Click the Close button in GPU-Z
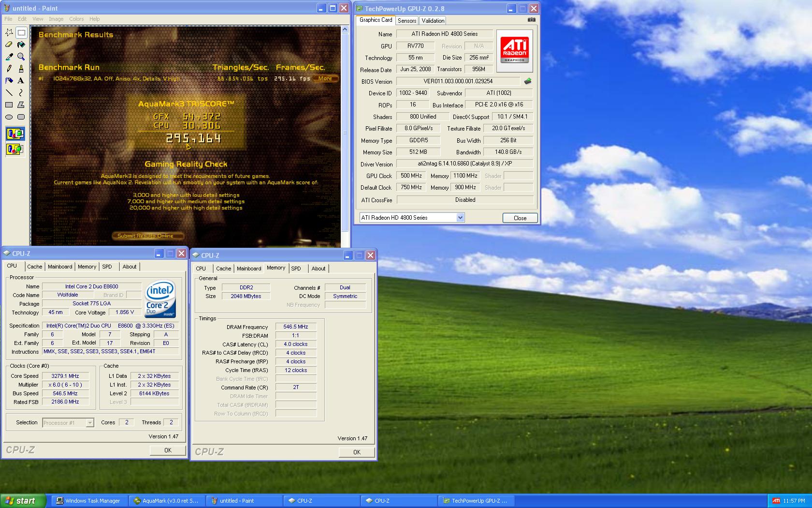This screenshot has width=812, height=508. point(520,218)
